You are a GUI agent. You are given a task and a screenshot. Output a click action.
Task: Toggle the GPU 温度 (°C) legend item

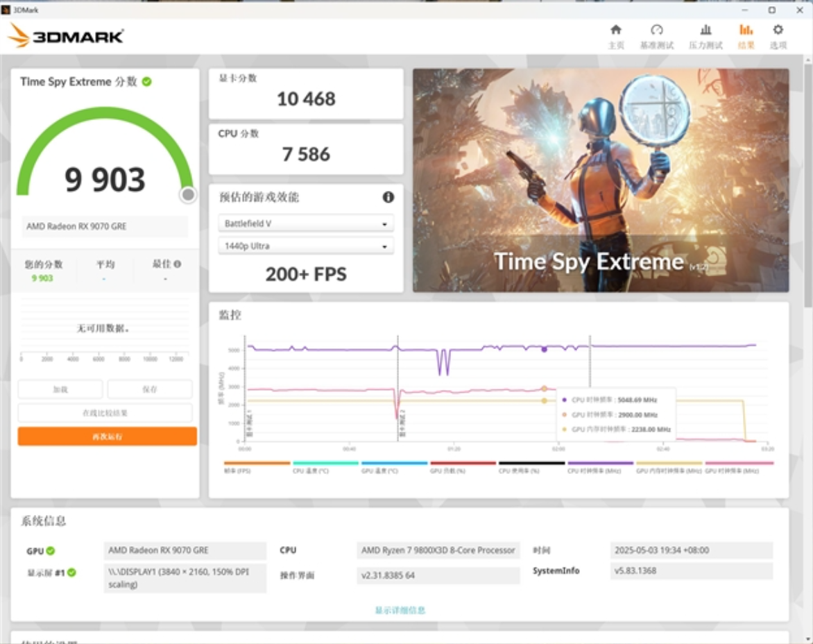click(x=394, y=467)
